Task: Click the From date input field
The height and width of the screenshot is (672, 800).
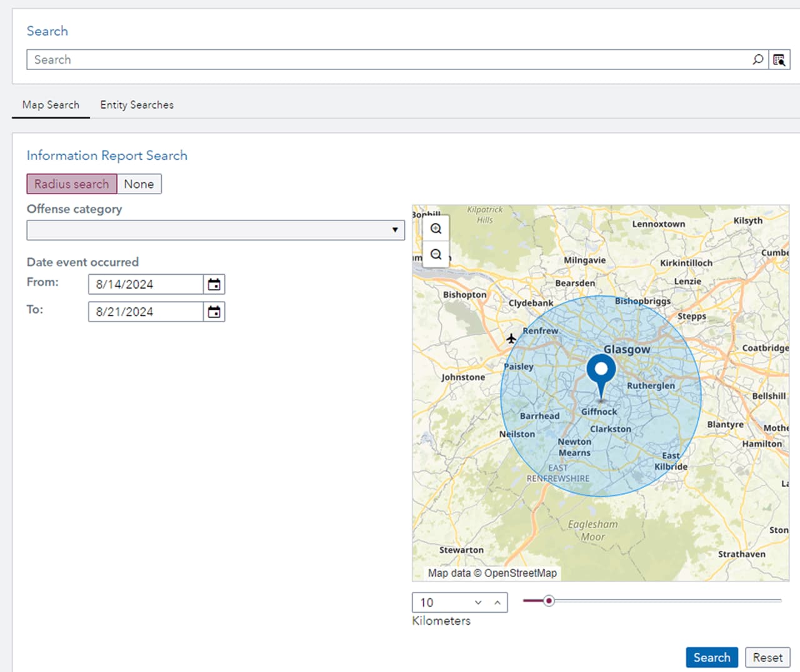Action: coord(145,284)
